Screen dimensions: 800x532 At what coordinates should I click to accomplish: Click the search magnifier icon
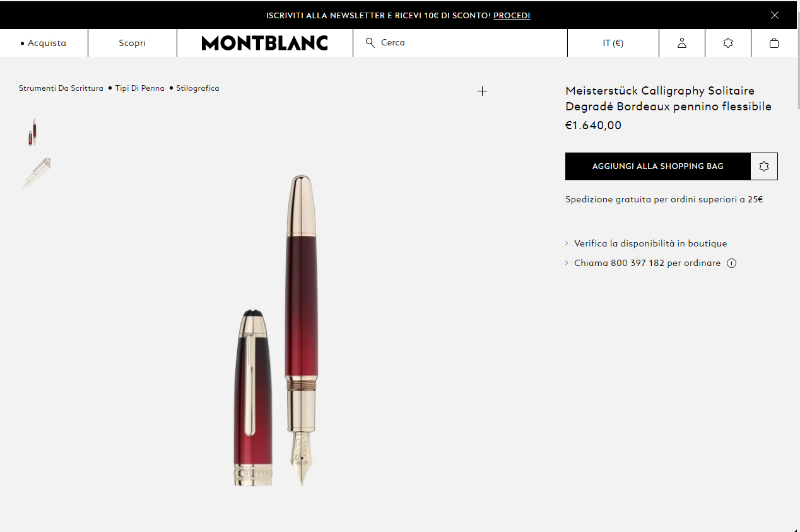[370, 42]
